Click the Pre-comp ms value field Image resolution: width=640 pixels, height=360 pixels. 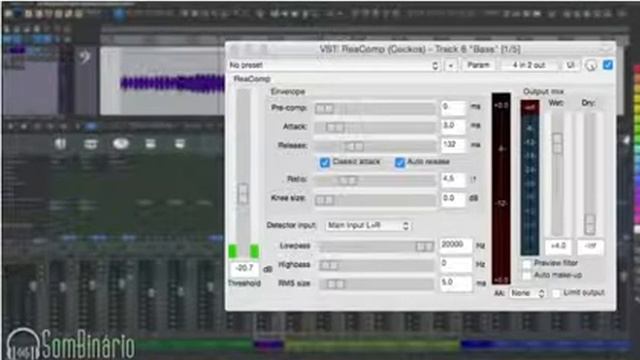453,107
